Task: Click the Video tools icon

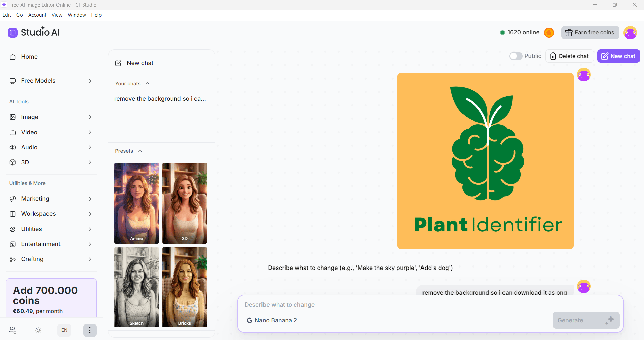Action: tap(13, 132)
